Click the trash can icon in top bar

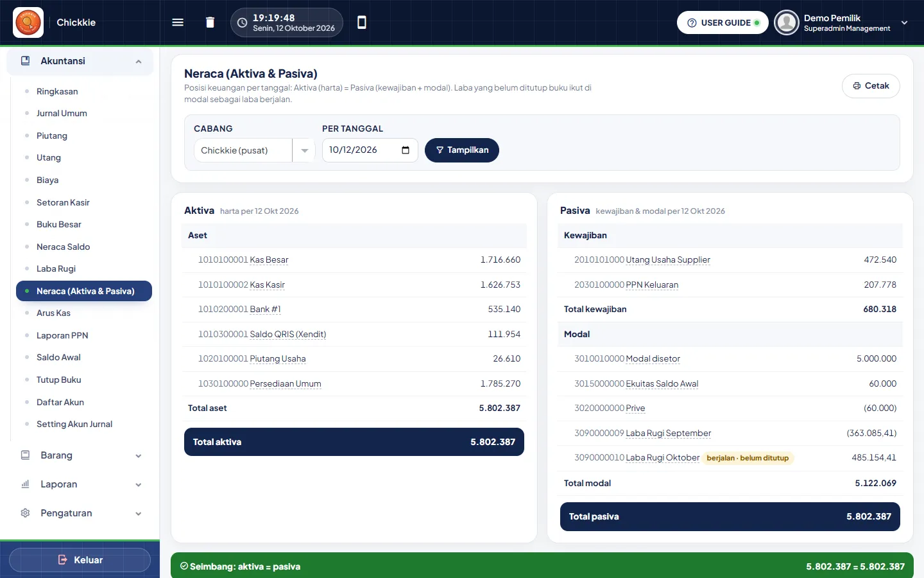click(x=210, y=22)
